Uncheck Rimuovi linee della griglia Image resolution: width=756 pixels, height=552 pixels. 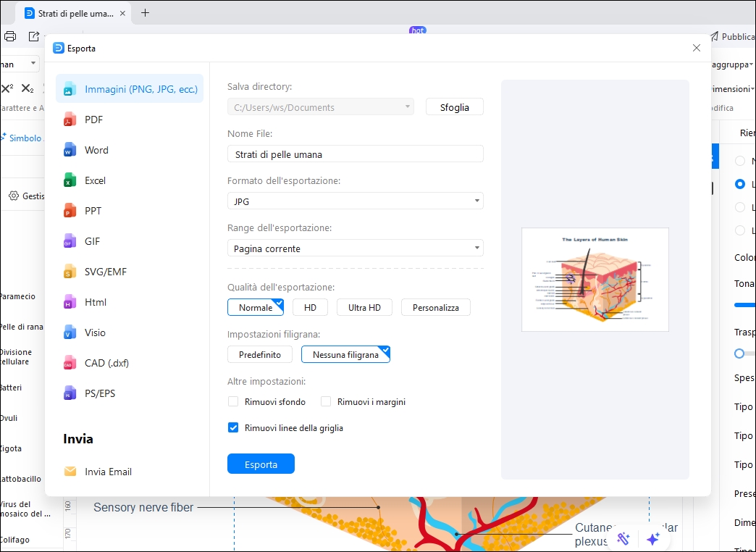[x=233, y=427]
